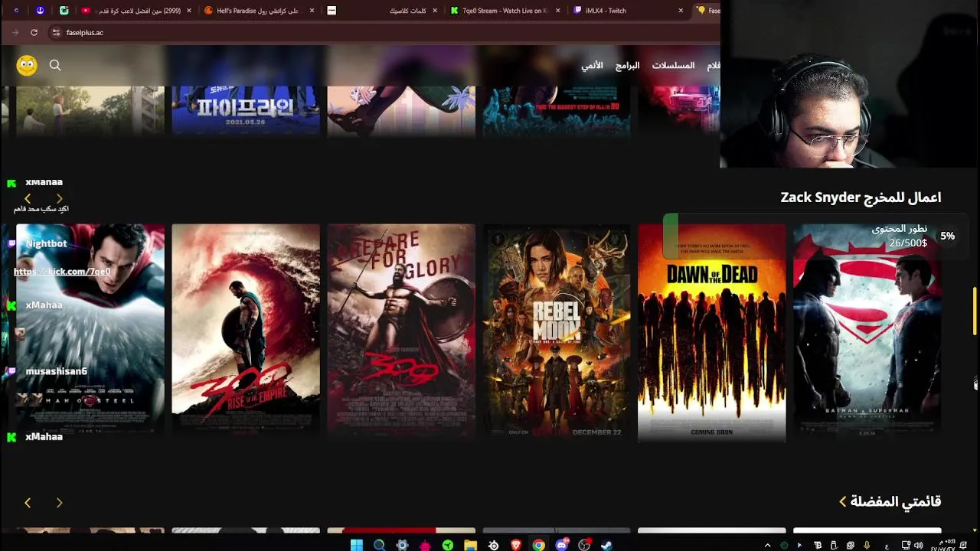980x551 pixels.
Task: Click the 26/500$ goal amount text
Action: click(x=908, y=243)
